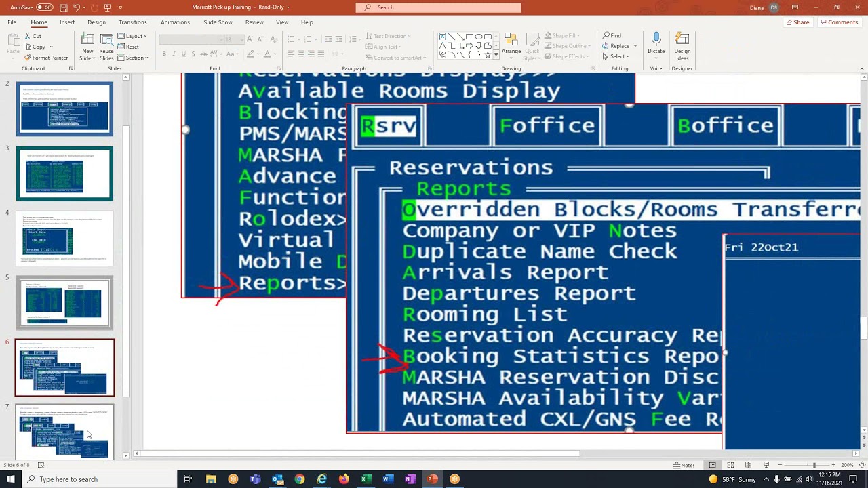Toggle AutoSave switch
This screenshot has height=488, width=868.
click(44, 7)
